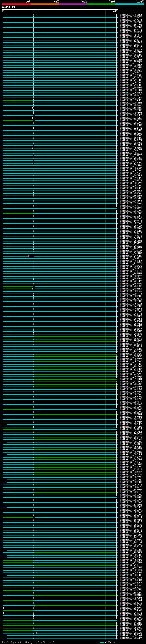146x644 pixels.
Task: Click the UniRef100_B7FGF8 hit label
Action: pyautogui.click(x=131, y=63)
